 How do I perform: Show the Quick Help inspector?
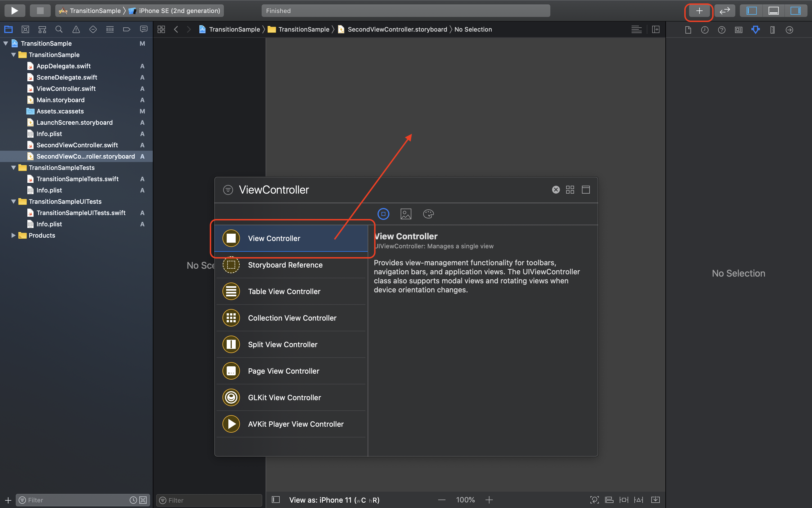721,30
